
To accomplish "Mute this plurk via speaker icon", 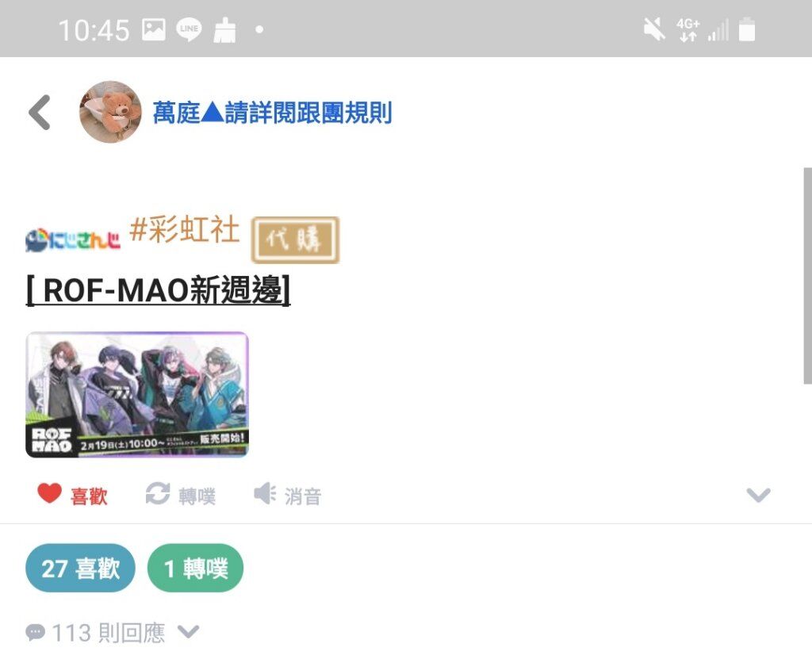I will pyautogui.click(x=265, y=493).
